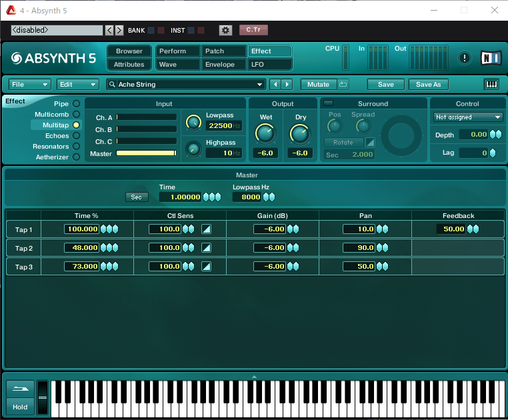Viewport: 508px width, 420px height.
Task: Select the Echoes effect radio button
Action: [76, 136]
